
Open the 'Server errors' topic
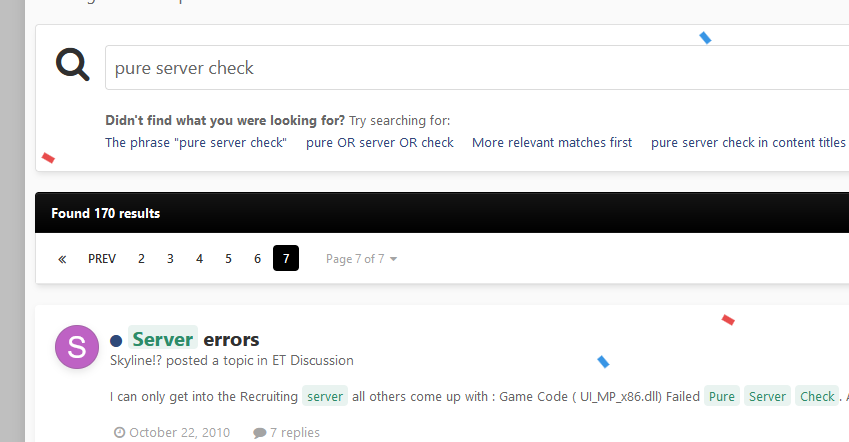(x=195, y=339)
